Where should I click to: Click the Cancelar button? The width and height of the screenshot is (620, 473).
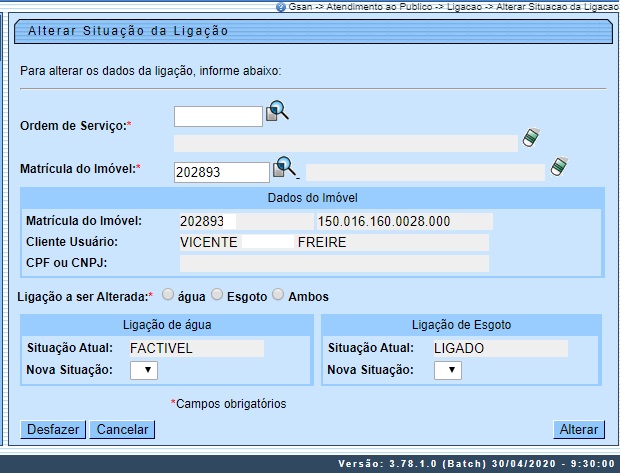pos(121,430)
